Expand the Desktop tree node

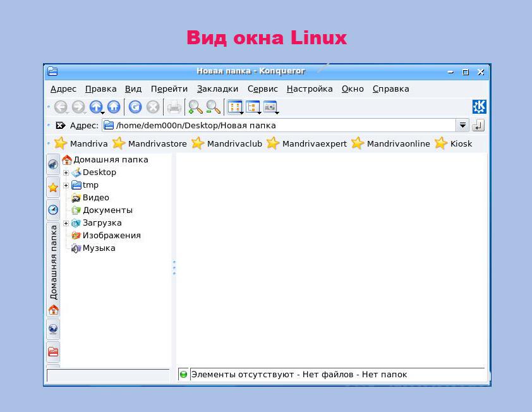tap(66, 173)
